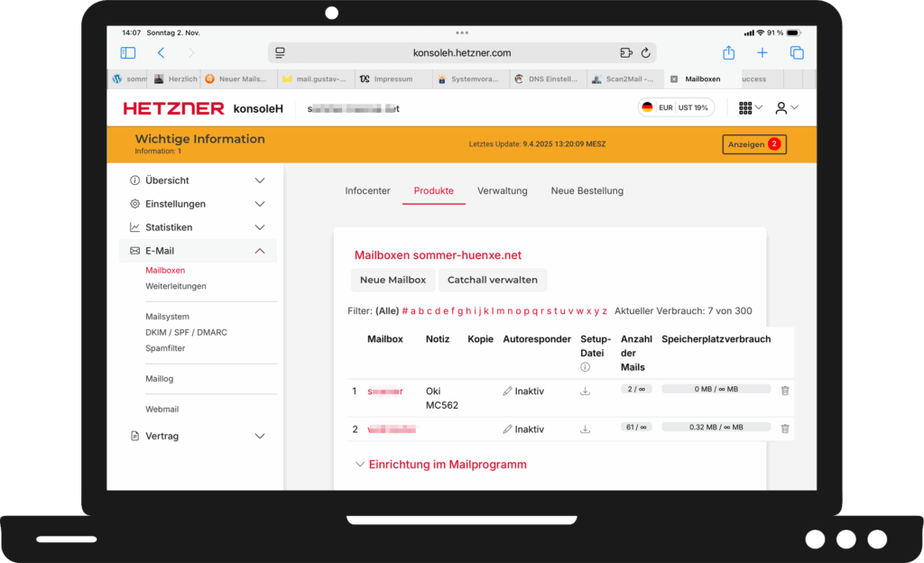The height and width of the screenshot is (563, 924).
Task: Delete the Oki MC562 mailbox trash icon
Action: (x=784, y=391)
